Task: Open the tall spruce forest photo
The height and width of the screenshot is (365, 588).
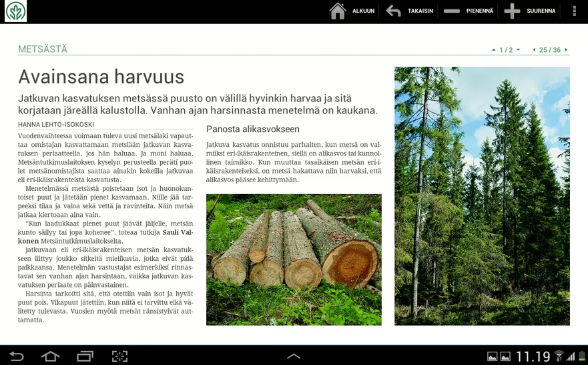Action: tap(482, 196)
